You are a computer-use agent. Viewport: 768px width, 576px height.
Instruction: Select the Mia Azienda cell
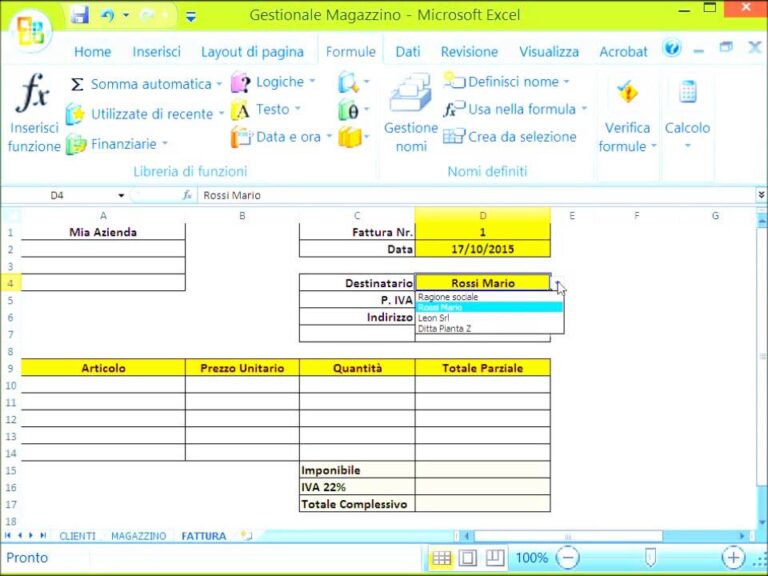[x=103, y=232]
